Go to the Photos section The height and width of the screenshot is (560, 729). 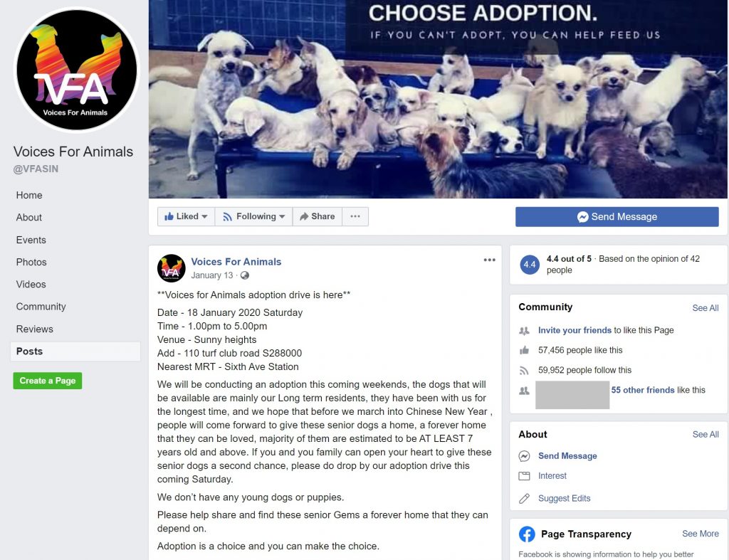click(31, 262)
